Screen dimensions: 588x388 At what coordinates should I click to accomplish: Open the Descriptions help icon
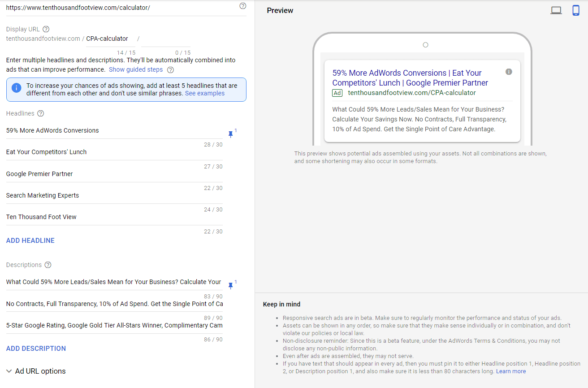pyautogui.click(x=48, y=265)
